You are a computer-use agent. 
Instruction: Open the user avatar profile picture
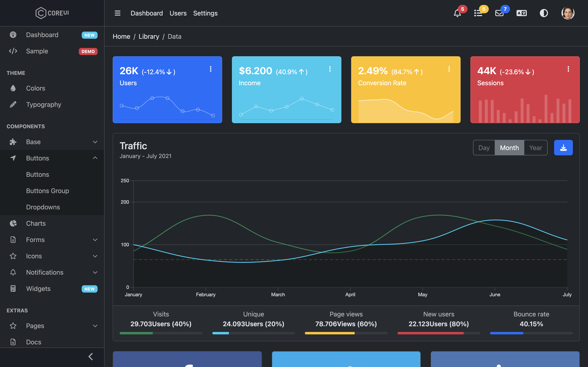568,13
